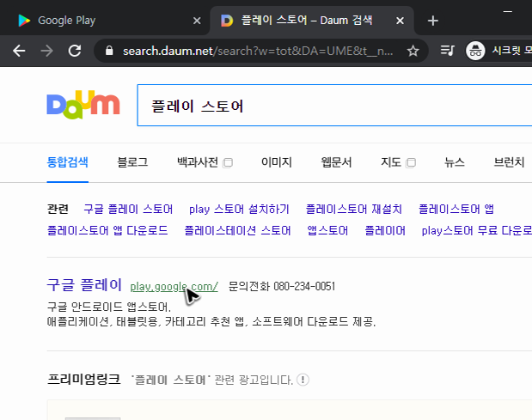532x420 pixels.
Task: Close the Daum 검색 tab
Action: pyautogui.click(x=400, y=21)
